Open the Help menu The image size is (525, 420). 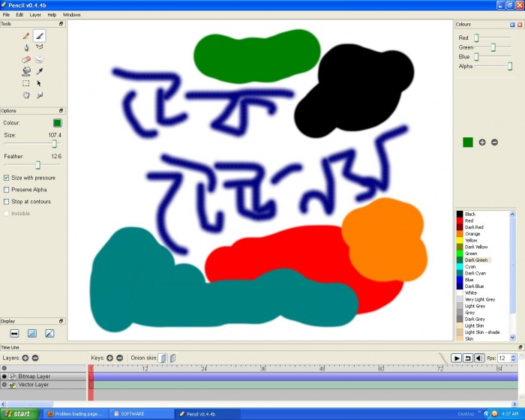click(52, 15)
